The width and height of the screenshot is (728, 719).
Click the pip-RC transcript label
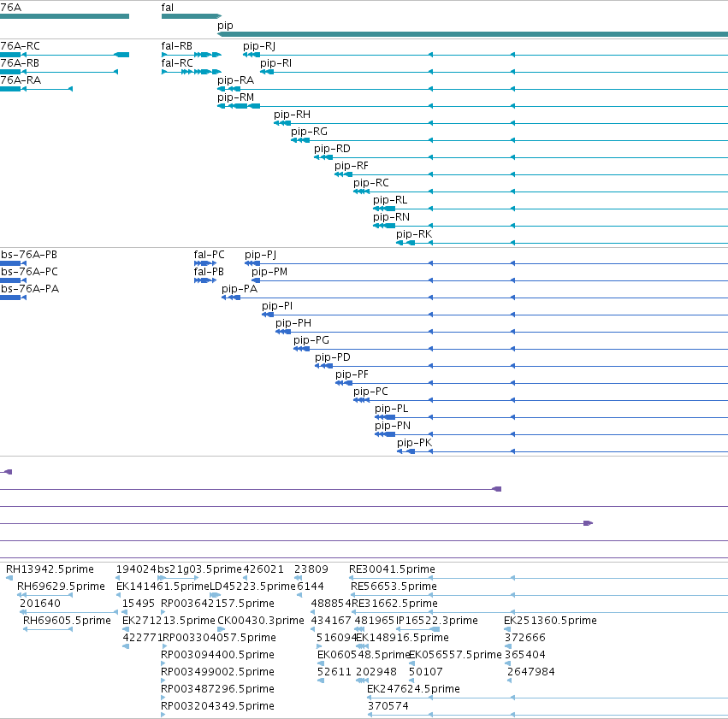click(x=371, y=183)
